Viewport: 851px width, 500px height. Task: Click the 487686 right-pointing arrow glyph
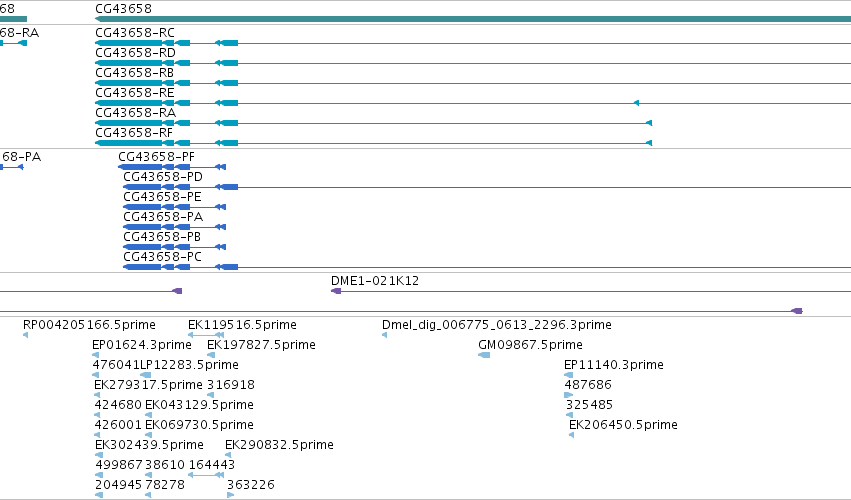569,395
